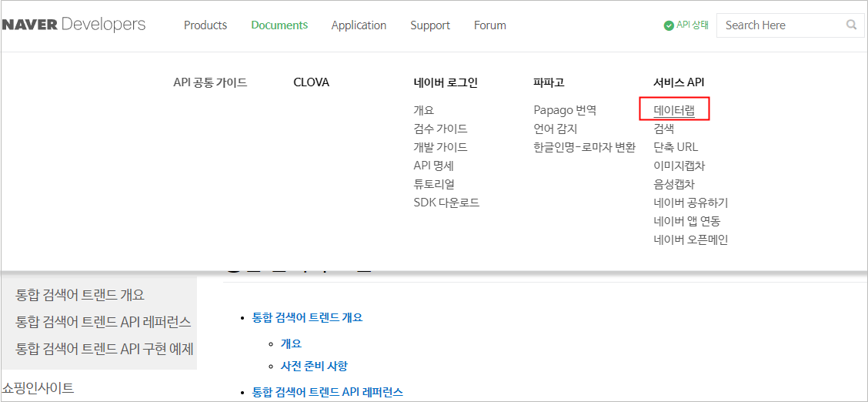868x402 pixels.
Task: Click the green API status check icon
Action: 669,25
